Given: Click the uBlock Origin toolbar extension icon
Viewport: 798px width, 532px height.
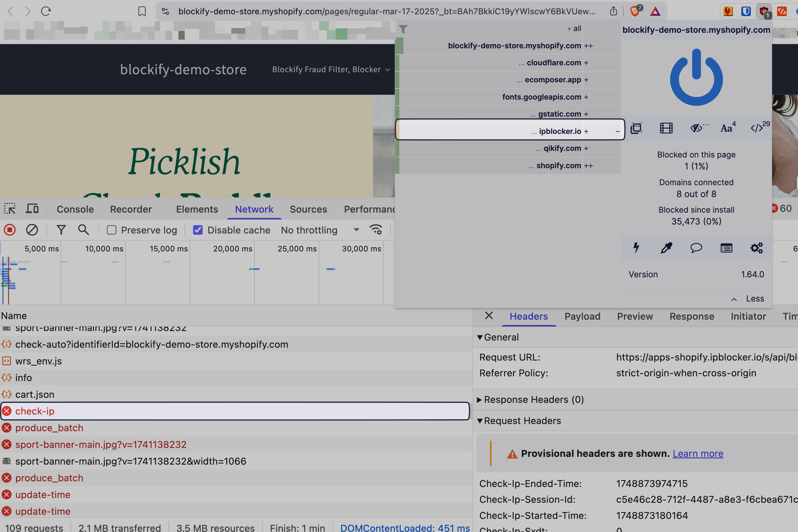Looking at the screenshot, I should point(764,12).
